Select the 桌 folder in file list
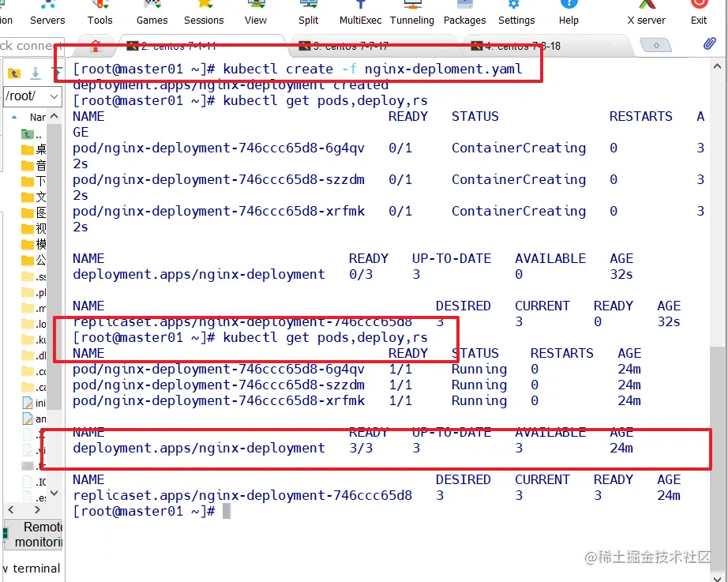728x582 pixels. pos(34,149)
